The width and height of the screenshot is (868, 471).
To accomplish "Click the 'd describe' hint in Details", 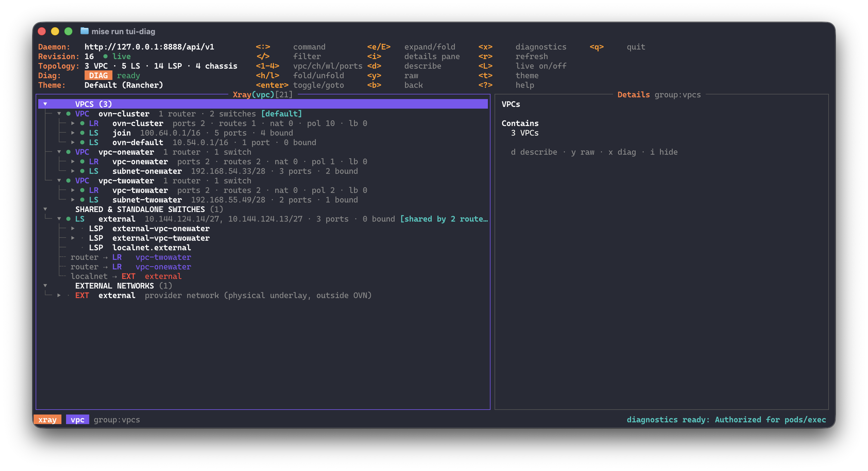I will click(534, 152).
